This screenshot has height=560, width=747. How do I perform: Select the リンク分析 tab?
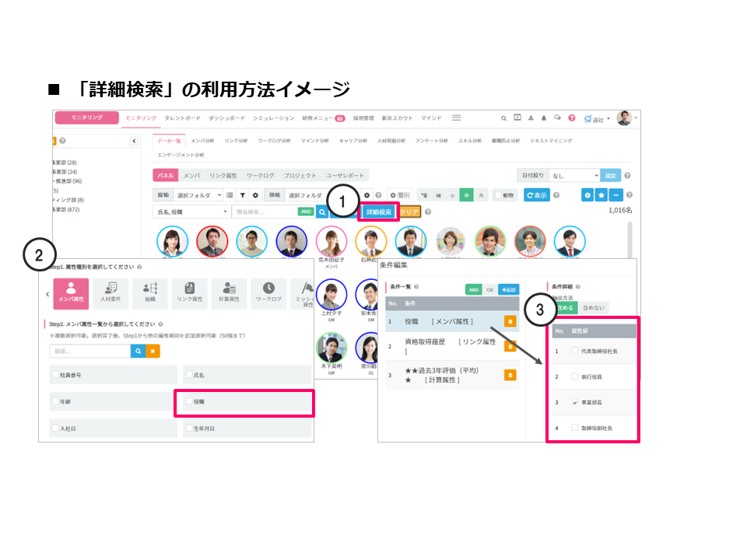coord(236,141)
